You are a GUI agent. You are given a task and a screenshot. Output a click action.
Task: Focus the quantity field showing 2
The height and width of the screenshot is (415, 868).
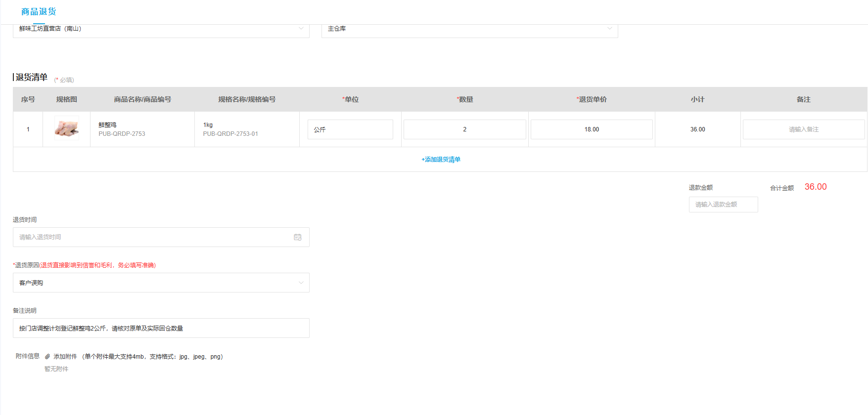(465, 129)
